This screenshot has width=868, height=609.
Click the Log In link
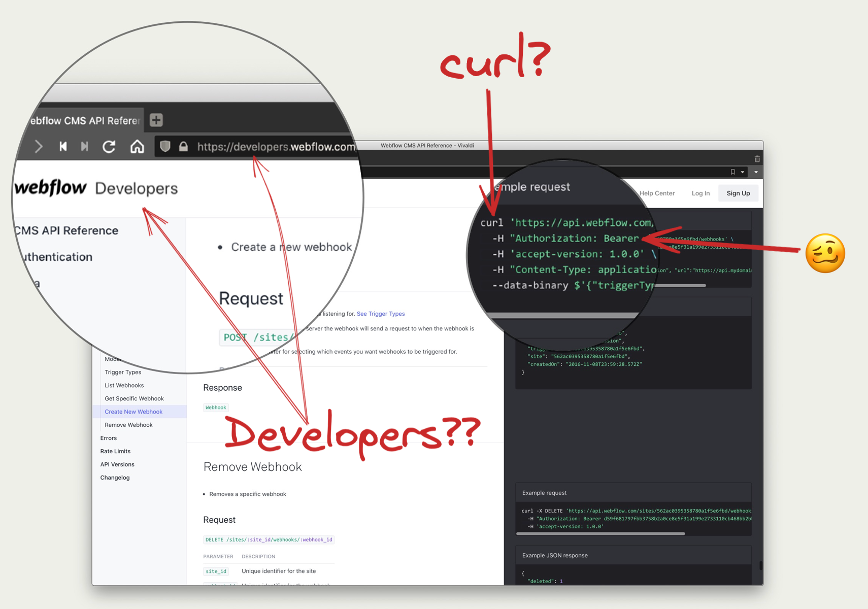pos(700,193)
